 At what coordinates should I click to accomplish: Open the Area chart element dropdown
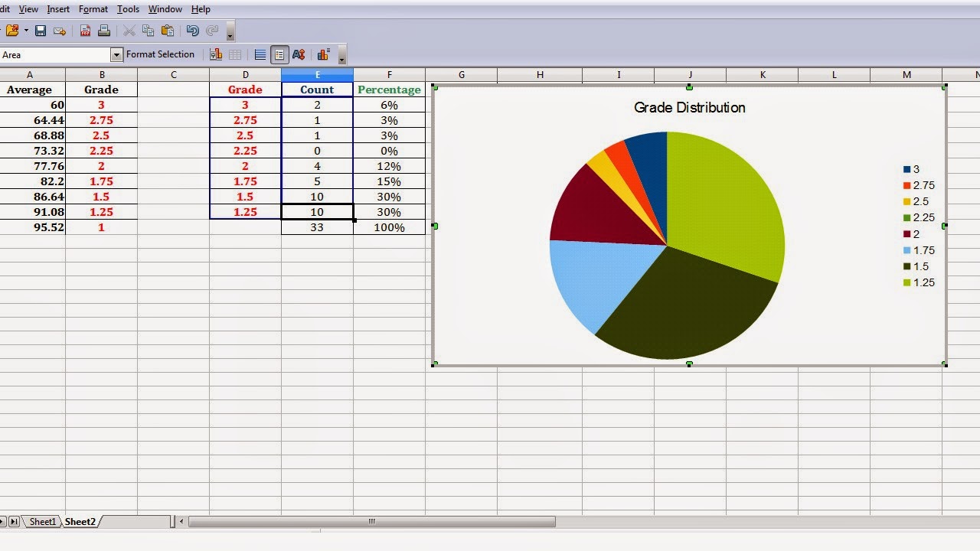tap(117, 54)
